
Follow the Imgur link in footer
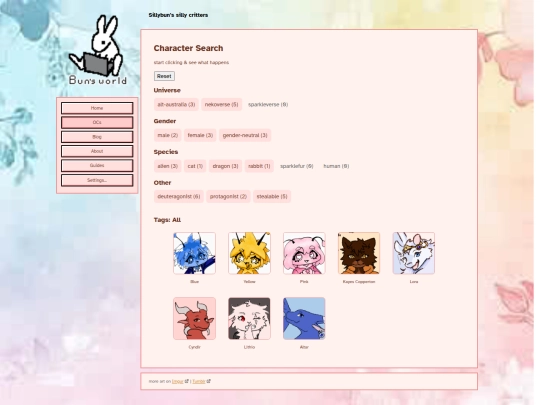tap(178, 381)
